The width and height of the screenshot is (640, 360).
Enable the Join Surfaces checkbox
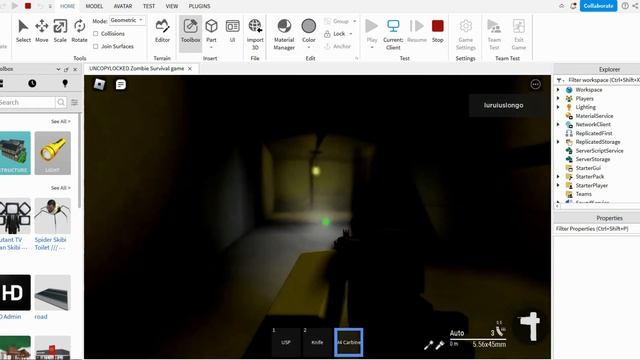click(x=96, y=47)
